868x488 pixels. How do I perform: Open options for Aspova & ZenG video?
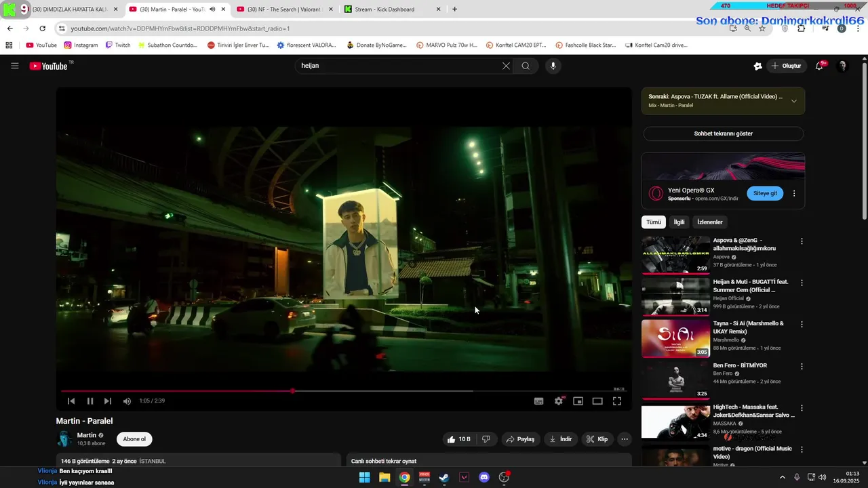(802, 241)
